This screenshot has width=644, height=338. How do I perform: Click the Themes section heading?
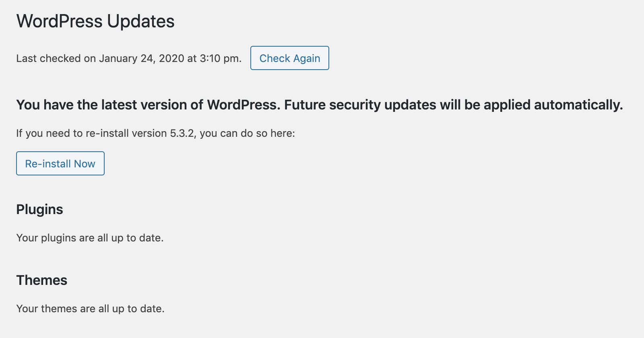click(42, 280)
